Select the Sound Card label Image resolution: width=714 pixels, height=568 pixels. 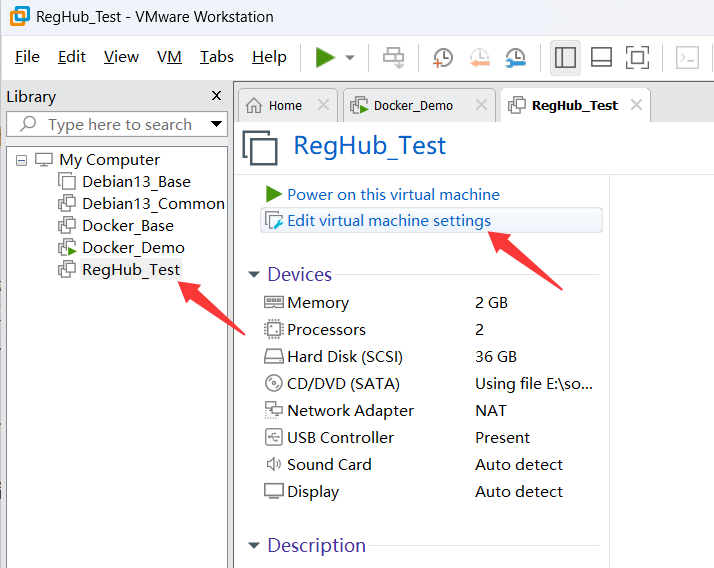point(329,464)
